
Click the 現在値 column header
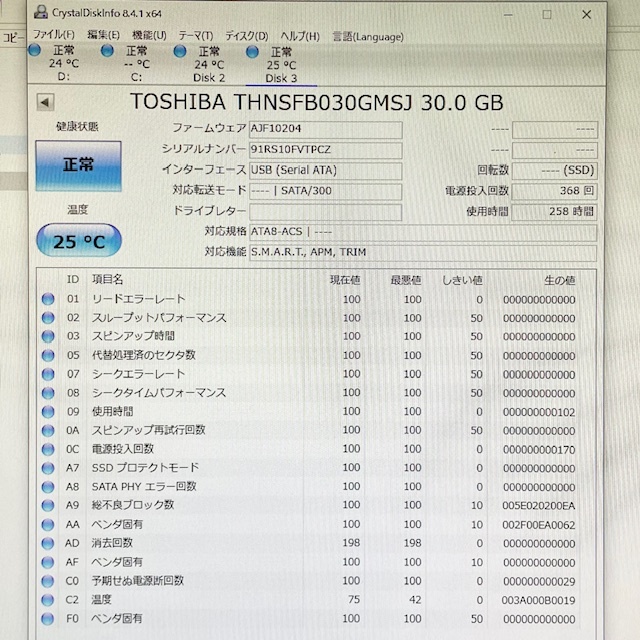tap(345, 280)
